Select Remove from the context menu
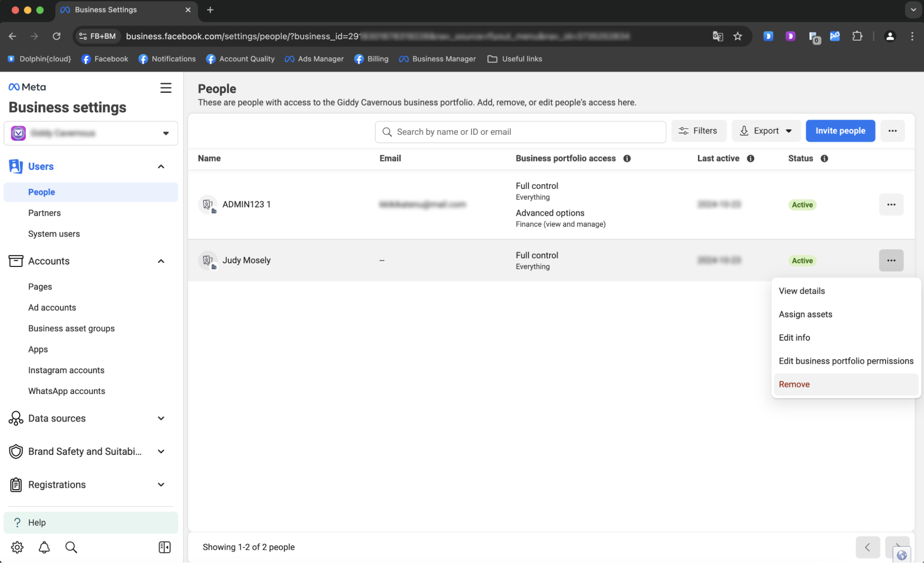The height and width of the screenshot is (563, 924). [x=794, y=384]
